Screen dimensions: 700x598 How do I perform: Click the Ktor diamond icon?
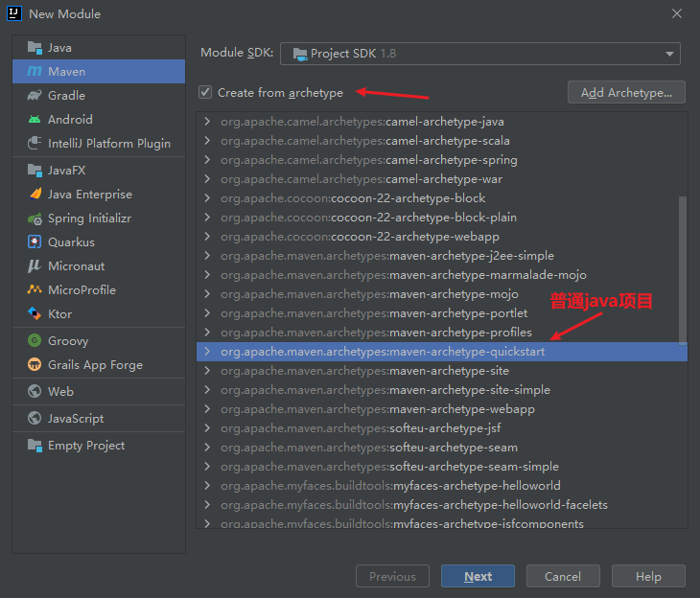(35, 313)
